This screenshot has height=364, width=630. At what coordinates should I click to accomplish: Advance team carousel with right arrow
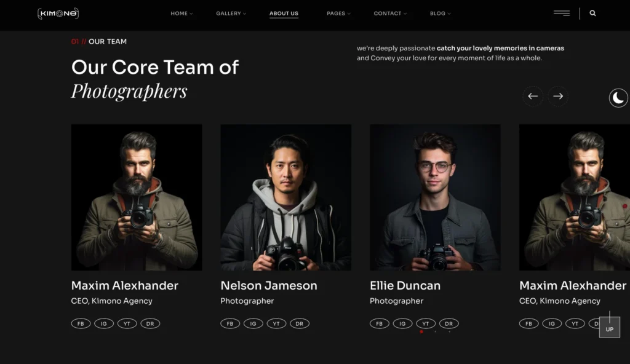pos(558,96)
